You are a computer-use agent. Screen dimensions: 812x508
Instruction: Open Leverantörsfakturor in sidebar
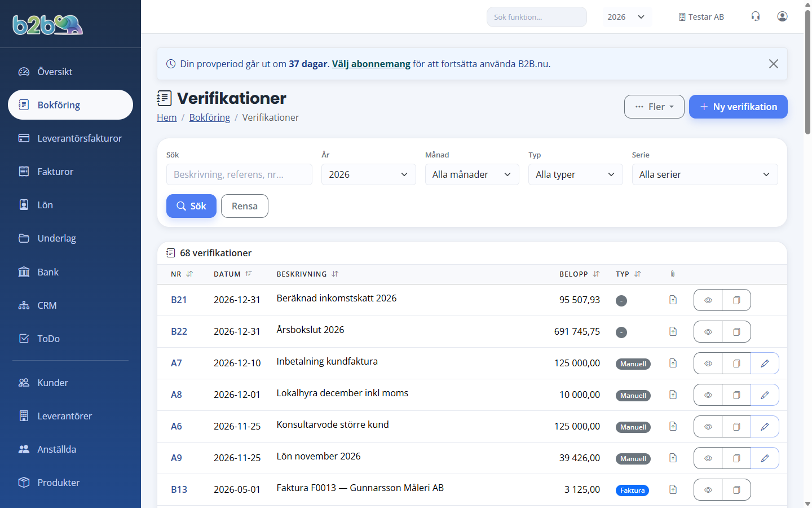pyautogui.click(x=70, y=138)
